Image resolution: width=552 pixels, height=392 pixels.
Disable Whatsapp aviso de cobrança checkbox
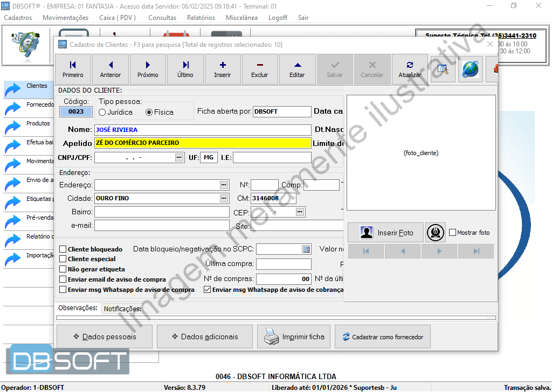tap(208, 290)
